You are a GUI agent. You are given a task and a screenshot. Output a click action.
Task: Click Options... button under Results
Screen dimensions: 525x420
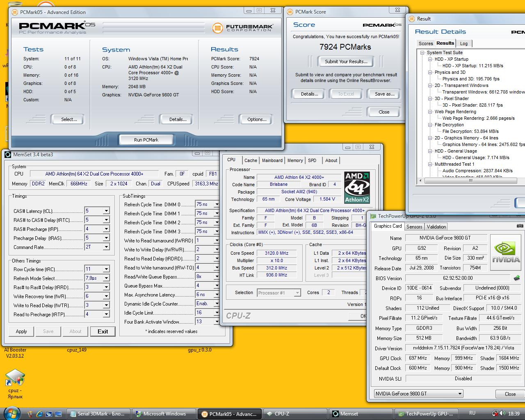pos(257,119)
